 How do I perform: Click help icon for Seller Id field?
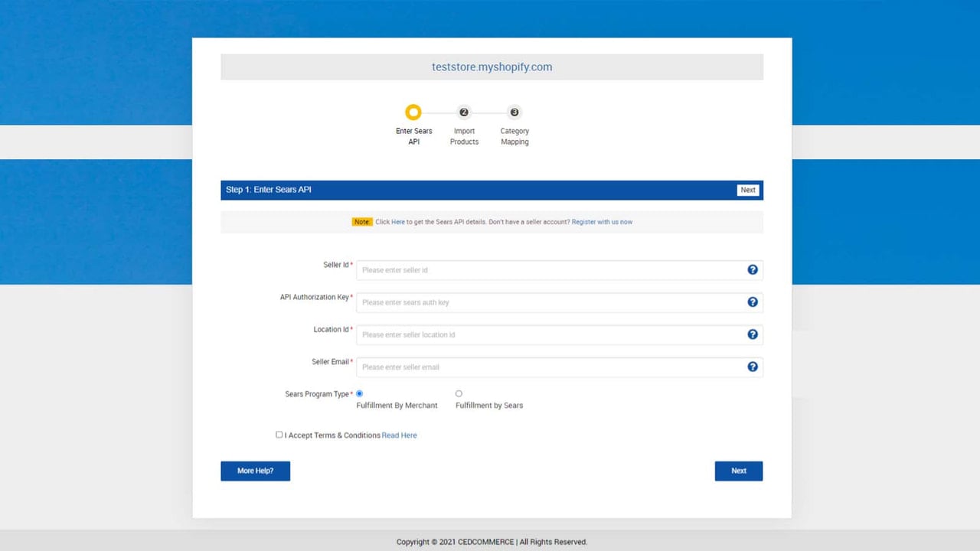coord(753,269)
